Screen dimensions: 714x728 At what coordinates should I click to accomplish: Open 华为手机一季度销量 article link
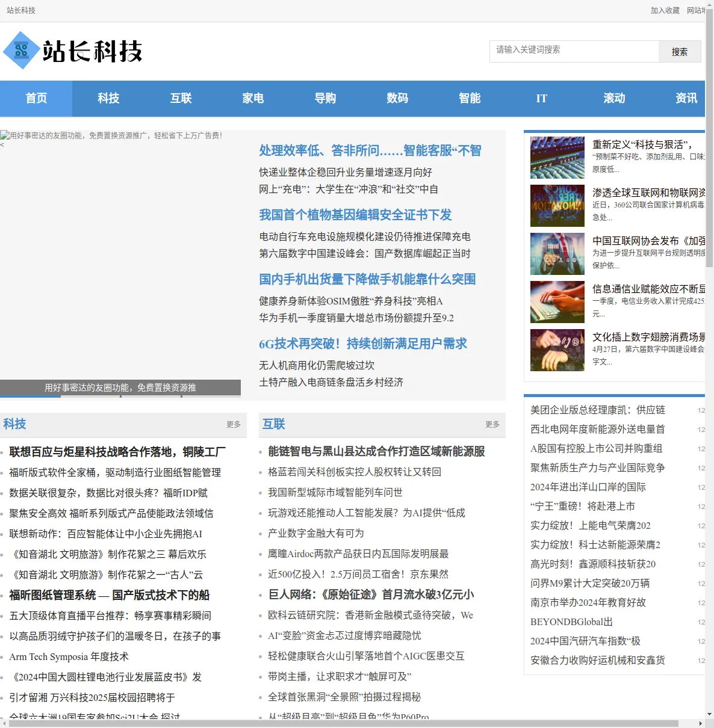click(356, 318)
